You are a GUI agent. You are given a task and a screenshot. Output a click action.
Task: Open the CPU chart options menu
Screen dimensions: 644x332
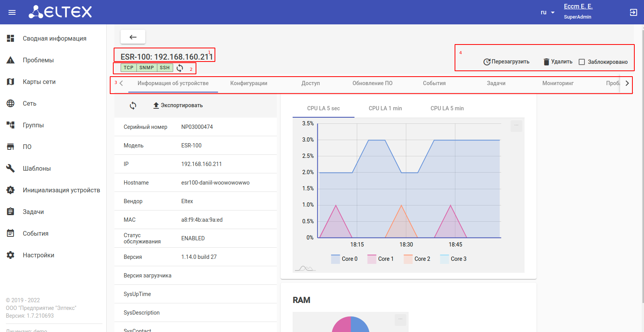tap(516, 126)
